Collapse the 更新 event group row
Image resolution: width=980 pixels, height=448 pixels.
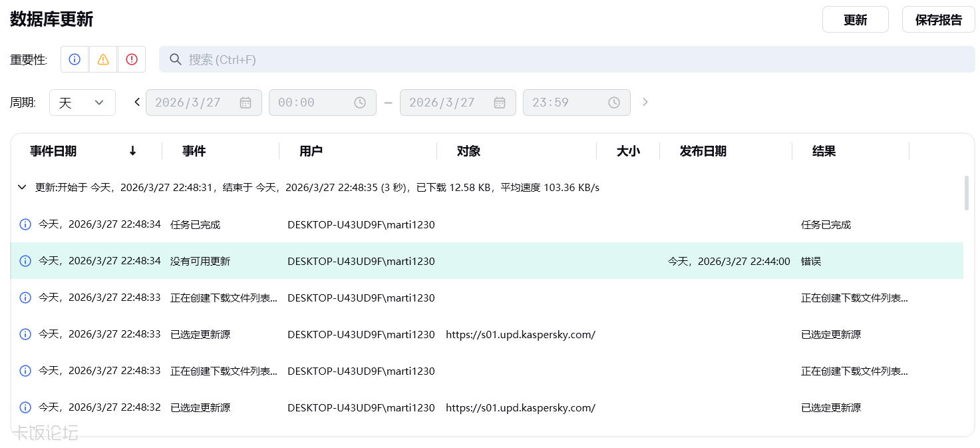pos(22,188)
